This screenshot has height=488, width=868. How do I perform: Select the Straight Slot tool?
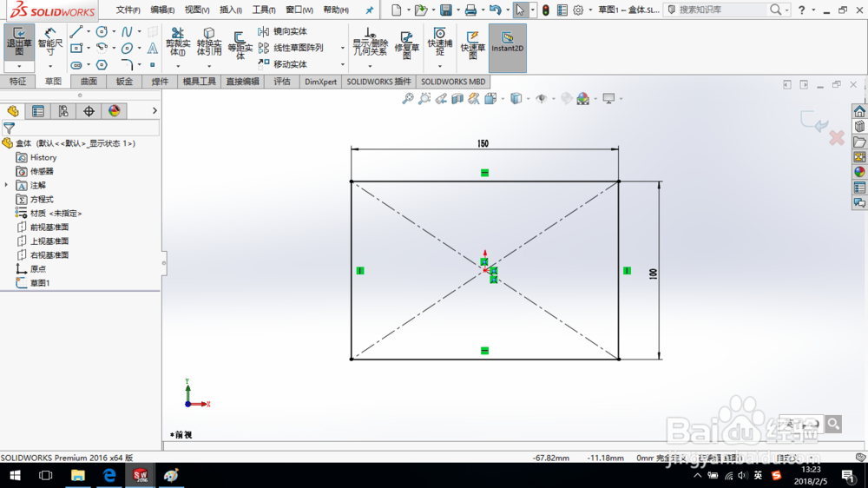pyautogui.click(x=76, y=65)
